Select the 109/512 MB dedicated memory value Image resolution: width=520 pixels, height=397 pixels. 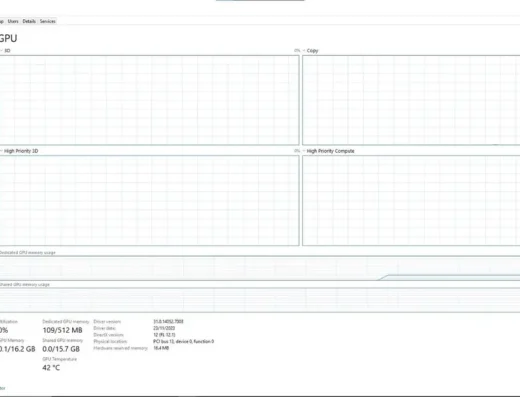pyautogui.click(x=62, y=330)
